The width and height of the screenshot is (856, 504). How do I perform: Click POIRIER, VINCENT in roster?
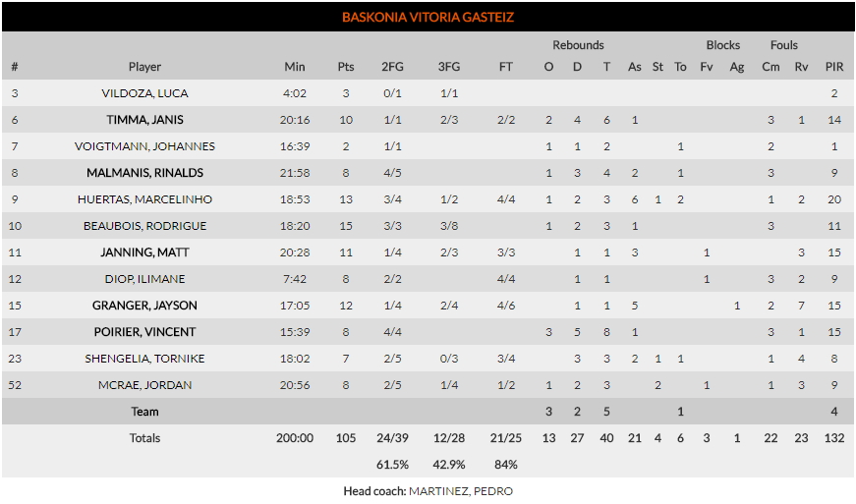click(x=144, y=332)
